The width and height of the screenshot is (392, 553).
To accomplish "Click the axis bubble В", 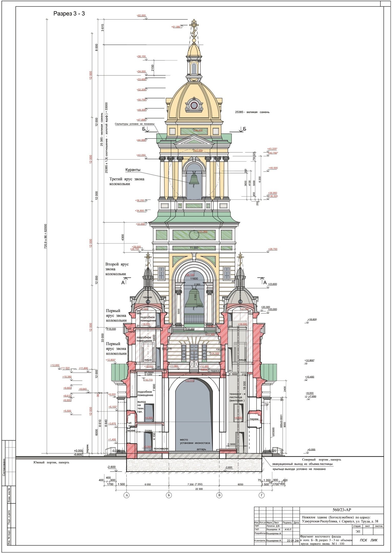I will click(219, 496).
